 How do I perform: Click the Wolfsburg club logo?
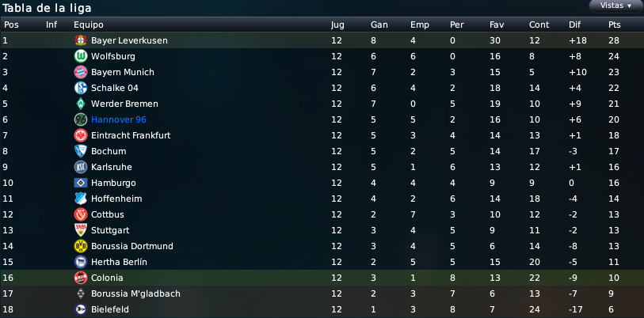click(81, 56)
